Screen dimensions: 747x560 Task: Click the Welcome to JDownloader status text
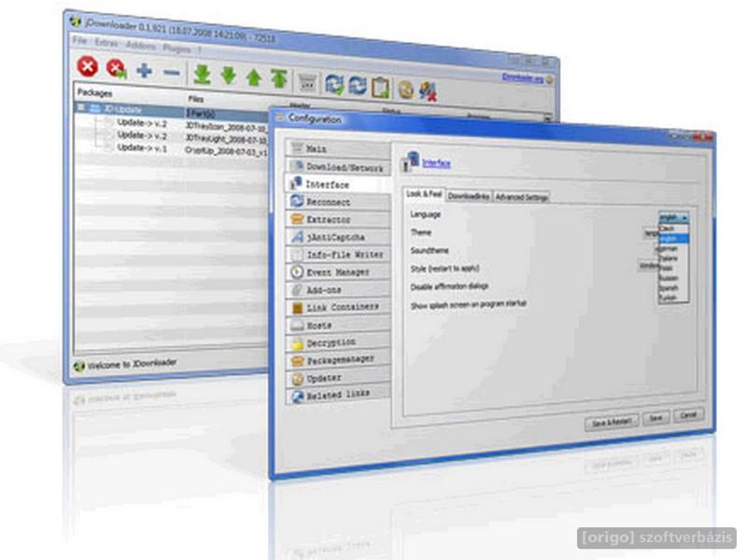[x=132, y=364]
